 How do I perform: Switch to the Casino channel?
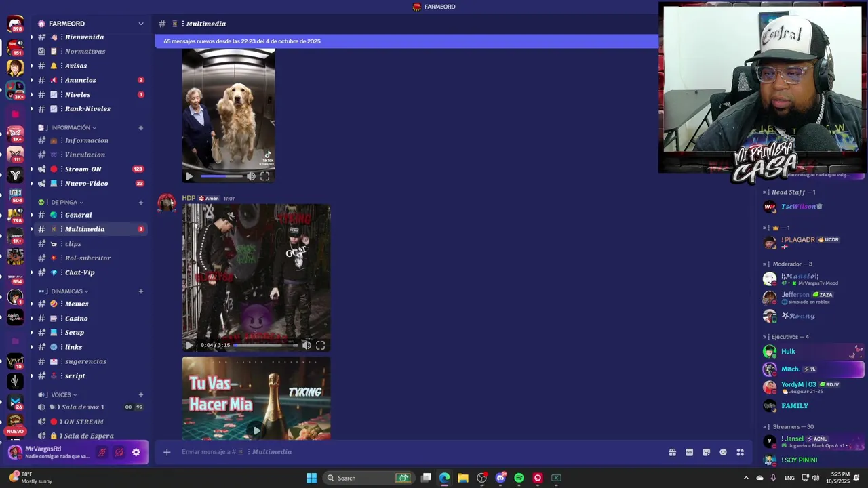click(x=91, y=318)
